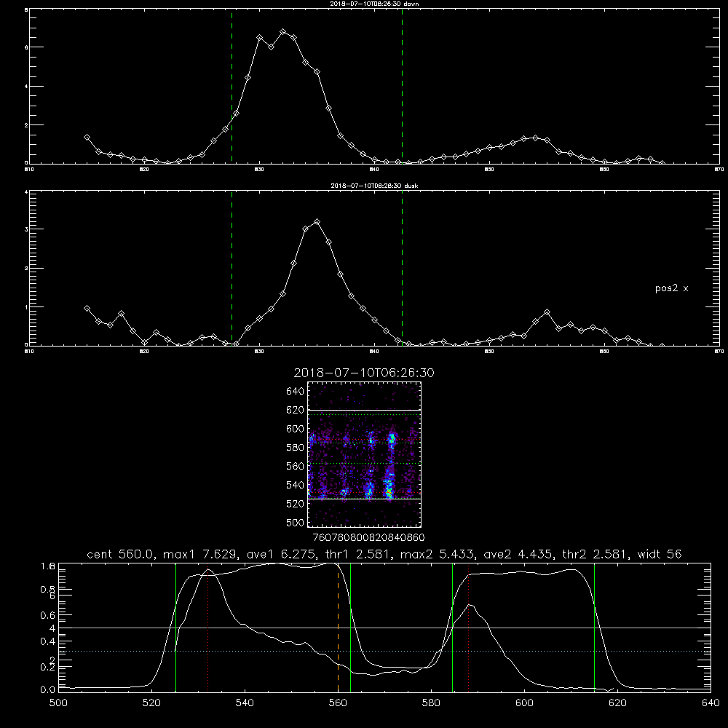Click the "540" y-axis label beside the image
This screenshot has height=728, width=728.
pyautogui.click(x=296, y=485)
